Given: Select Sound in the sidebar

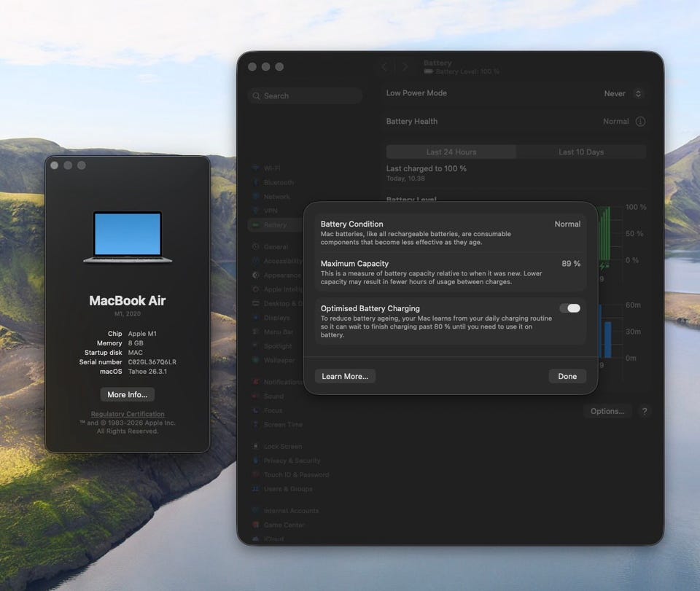Looking at the screenshot, I should click(x=268, y=396).
